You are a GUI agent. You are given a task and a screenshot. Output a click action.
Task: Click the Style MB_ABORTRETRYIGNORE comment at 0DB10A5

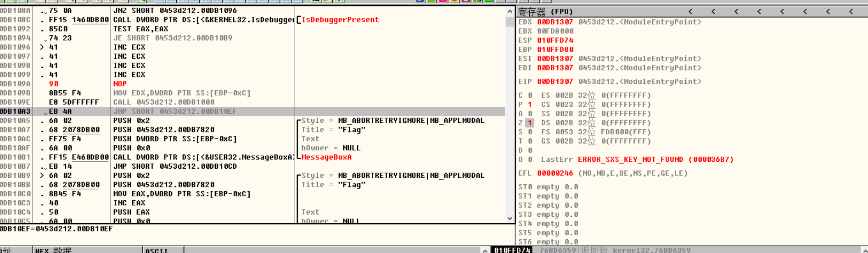393,121
